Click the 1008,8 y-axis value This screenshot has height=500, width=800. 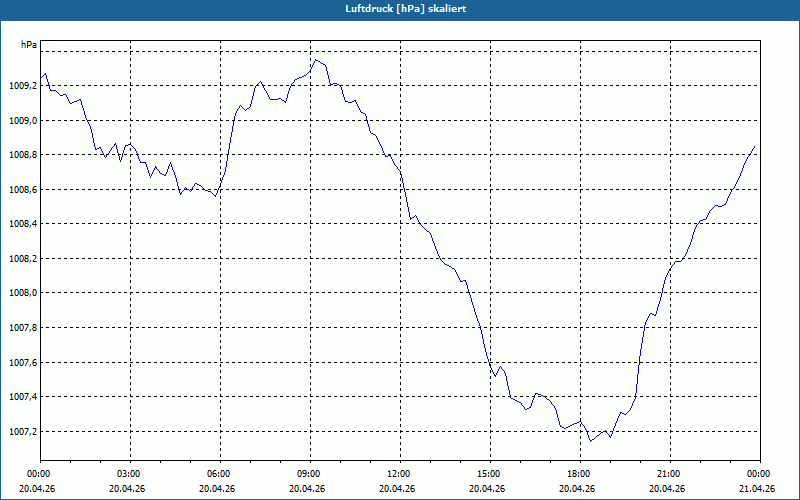[x=23, y=155]
